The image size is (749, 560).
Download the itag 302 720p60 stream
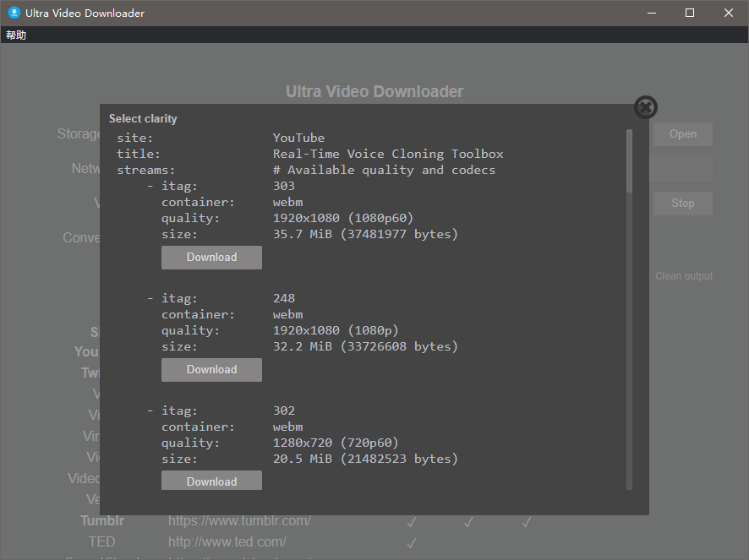coord(211,481)
